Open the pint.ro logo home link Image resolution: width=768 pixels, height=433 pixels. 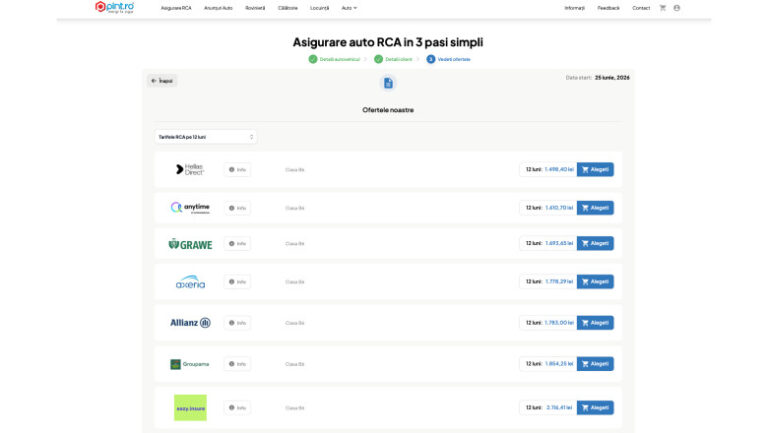[114, 7]
